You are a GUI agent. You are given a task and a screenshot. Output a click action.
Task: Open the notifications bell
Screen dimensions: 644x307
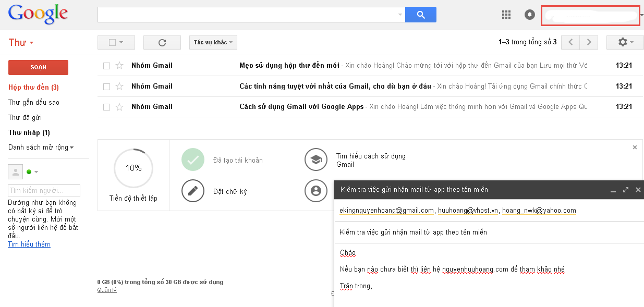530,15
